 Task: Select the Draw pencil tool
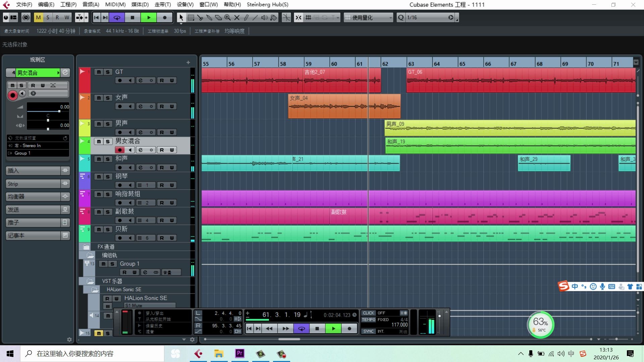click(246, 17)
